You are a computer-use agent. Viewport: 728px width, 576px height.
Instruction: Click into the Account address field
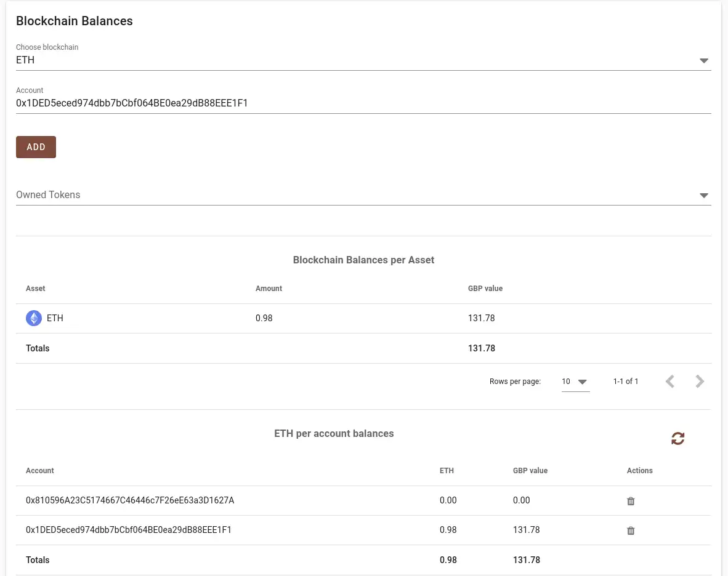(363, 103)
